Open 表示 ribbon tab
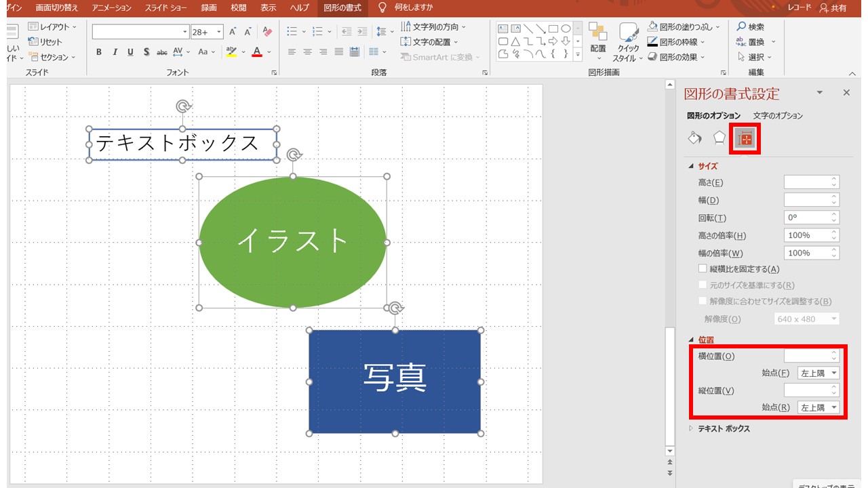Screen dimensions: 868x488 pyautogui.click(x=269, y=8)
